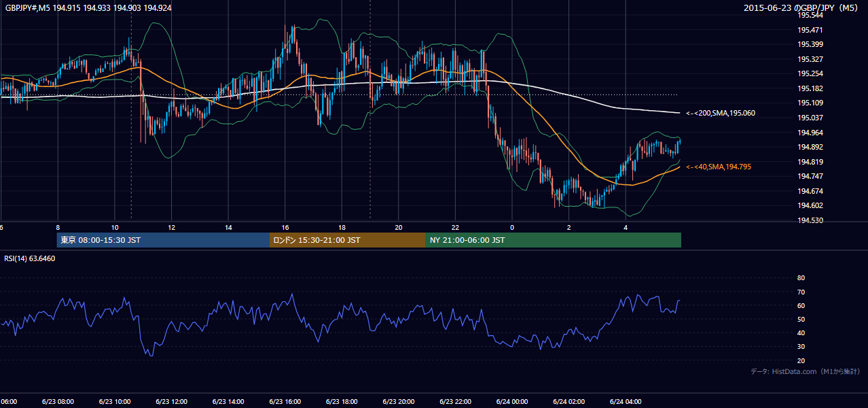Click the 6/24 02:00 time axis label

568,401
